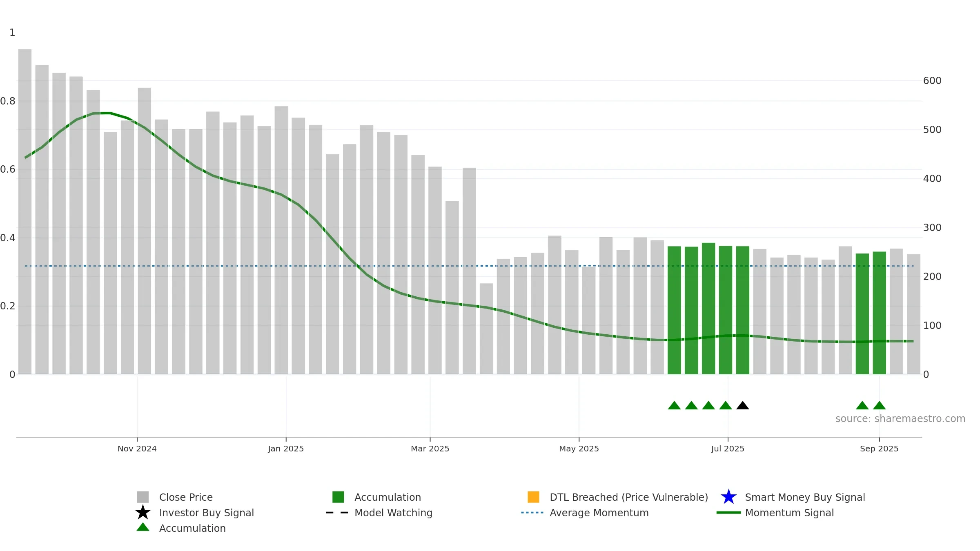Click the '400' right axis value
This screenshot has height=551, width=980.
click(932, 178)
